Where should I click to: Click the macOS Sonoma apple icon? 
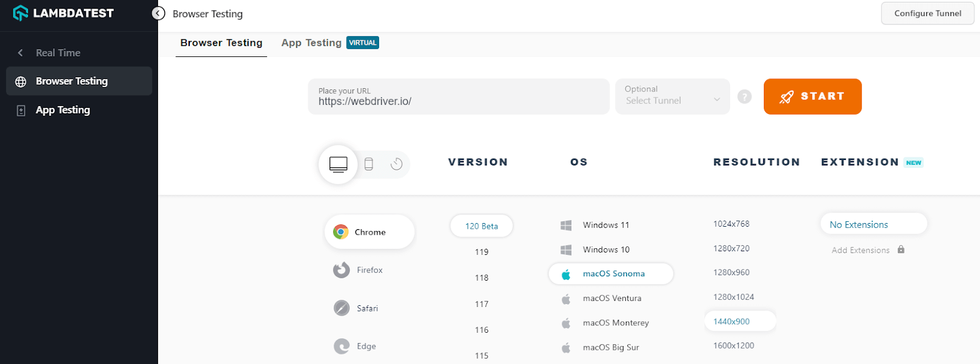[x=566, y=274]
